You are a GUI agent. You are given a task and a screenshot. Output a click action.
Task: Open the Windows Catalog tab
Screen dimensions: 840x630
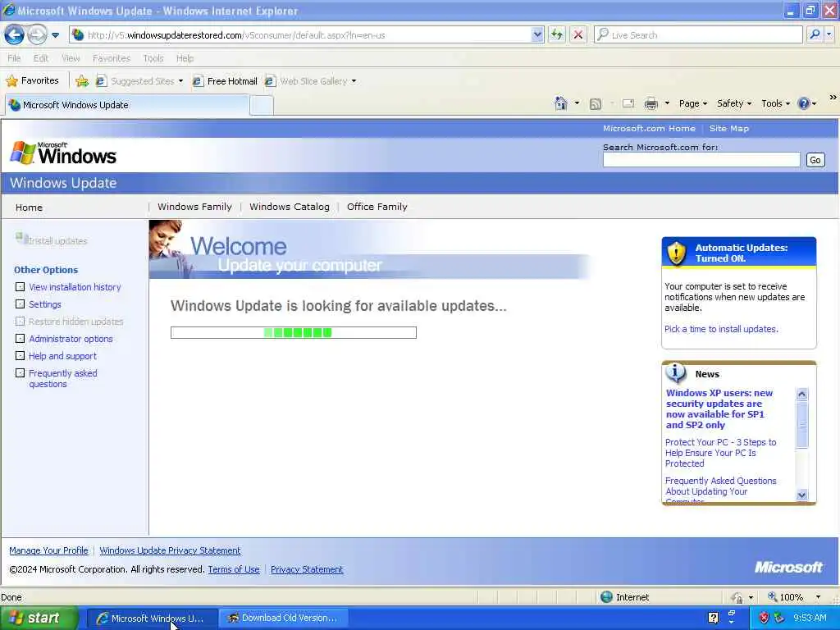[290, 207]
